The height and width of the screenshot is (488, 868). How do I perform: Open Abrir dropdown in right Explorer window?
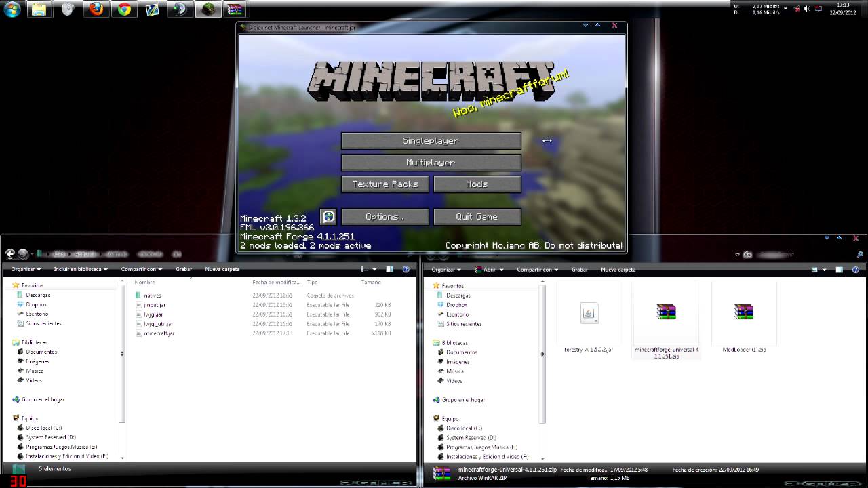pyautogui.click(x=490, y=269)
